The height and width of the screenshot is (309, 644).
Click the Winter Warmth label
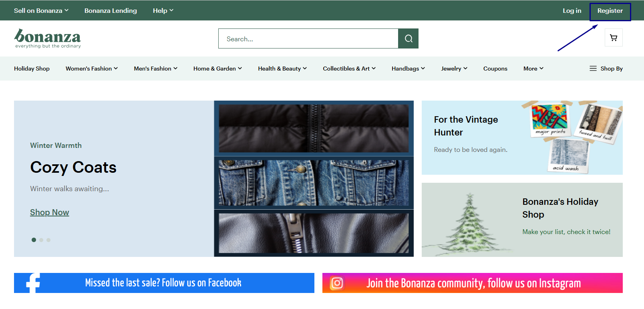click(x=56, y=145)
